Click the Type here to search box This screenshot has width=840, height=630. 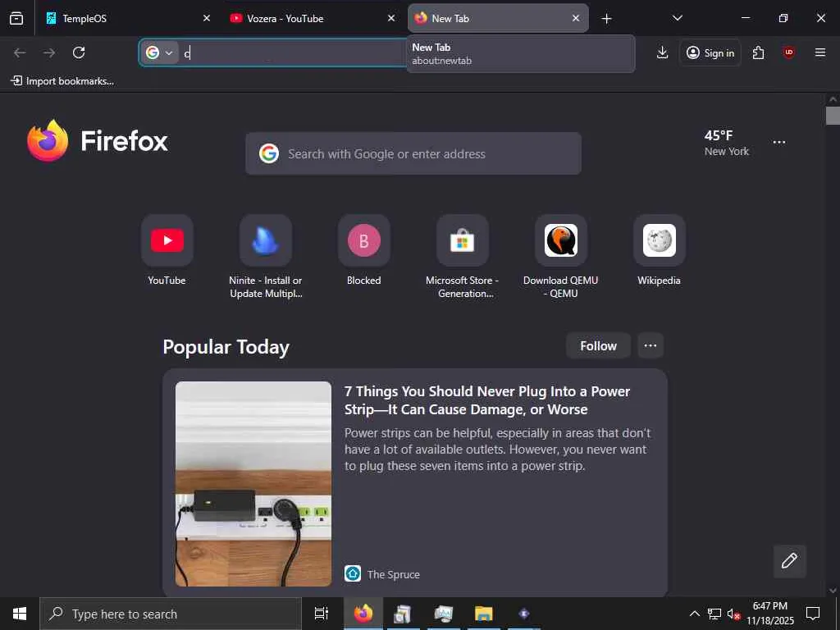(171, 614)
